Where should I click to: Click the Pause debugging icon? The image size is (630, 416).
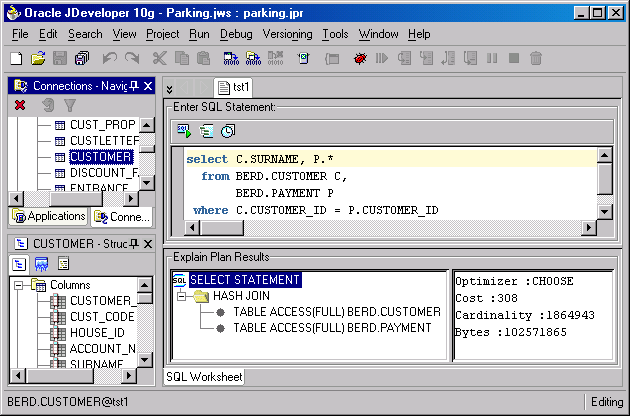(x=492, y=59)
